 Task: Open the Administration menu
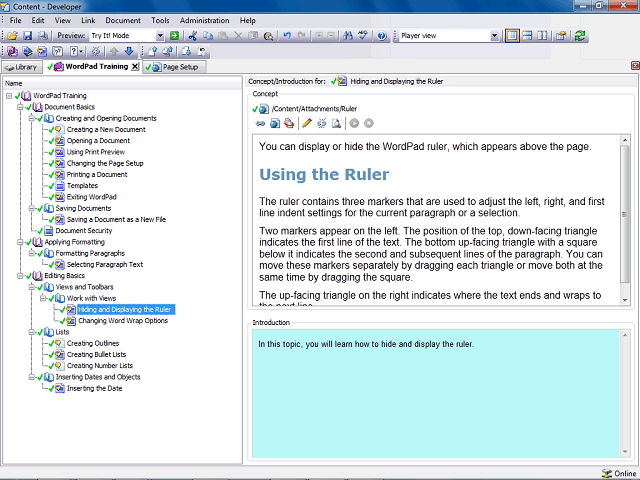[x=204, y=20]
